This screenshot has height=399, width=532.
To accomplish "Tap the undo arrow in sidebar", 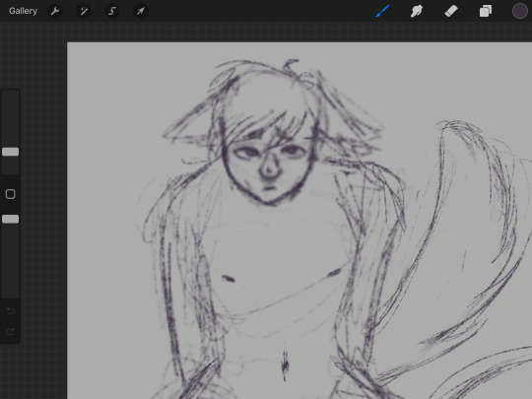I will point(10,310).
